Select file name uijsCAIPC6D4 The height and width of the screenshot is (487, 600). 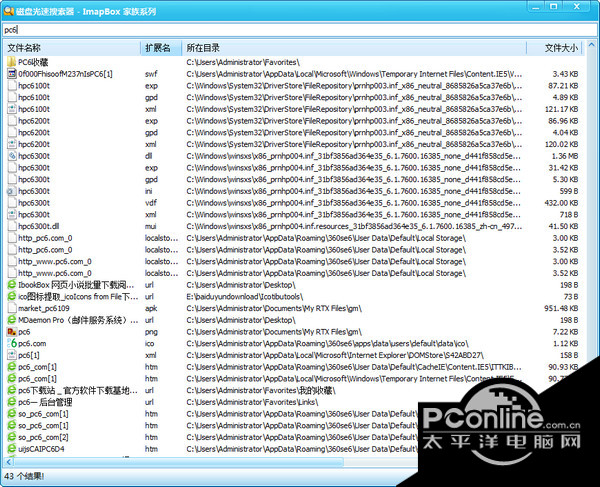click(41, 449)
